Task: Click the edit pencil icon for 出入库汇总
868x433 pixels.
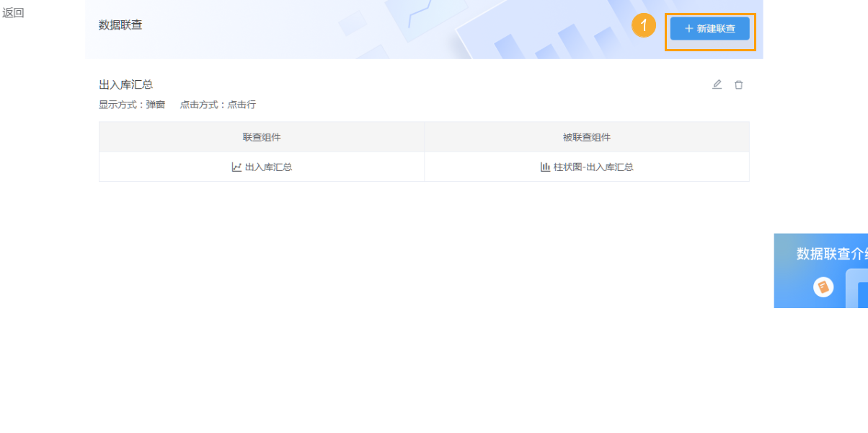Action: point(717,84)
